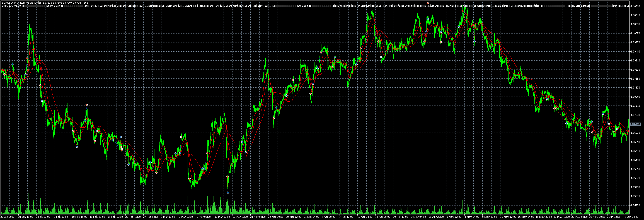Click the 1.05010 price axis label

[x=636, y=196]
